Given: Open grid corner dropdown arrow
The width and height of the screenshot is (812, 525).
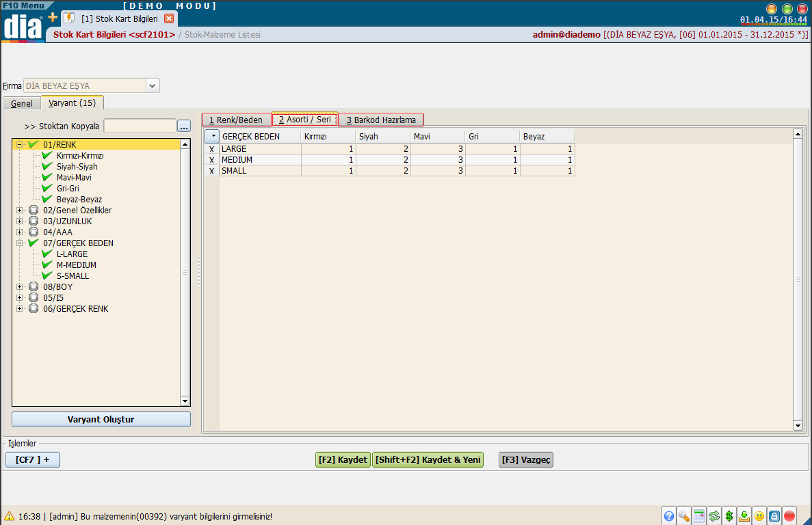Looking at the screenshot, I should [212, 137].
